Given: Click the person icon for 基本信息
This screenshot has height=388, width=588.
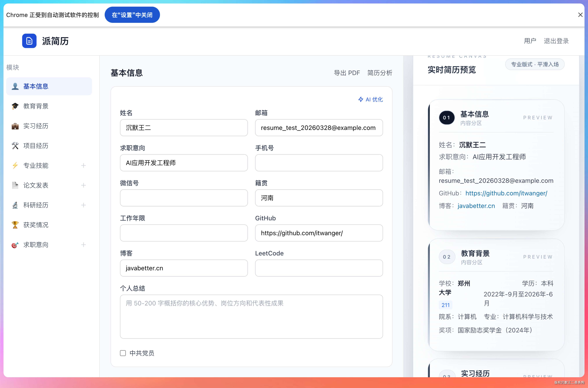Looking at the screenshot, I should point(15,86).
